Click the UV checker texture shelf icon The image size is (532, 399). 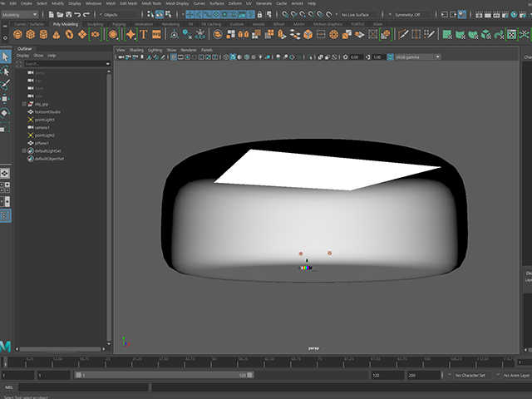512,34
